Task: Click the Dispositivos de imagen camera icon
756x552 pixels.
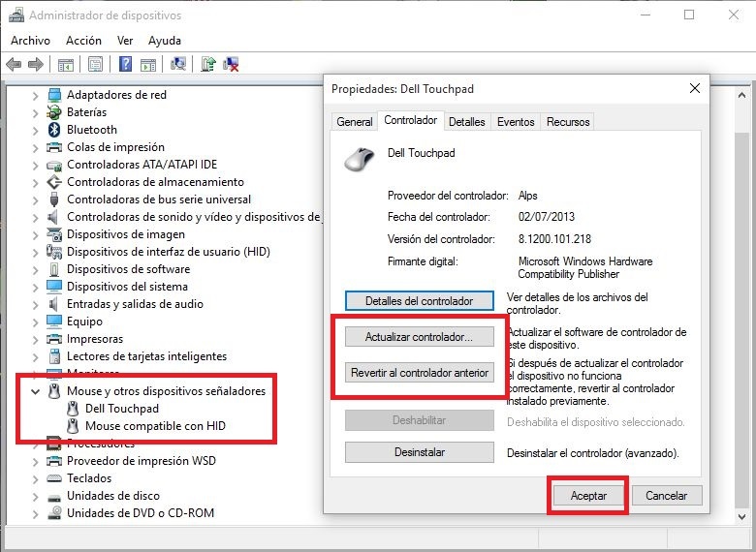Action: [54, 234]
